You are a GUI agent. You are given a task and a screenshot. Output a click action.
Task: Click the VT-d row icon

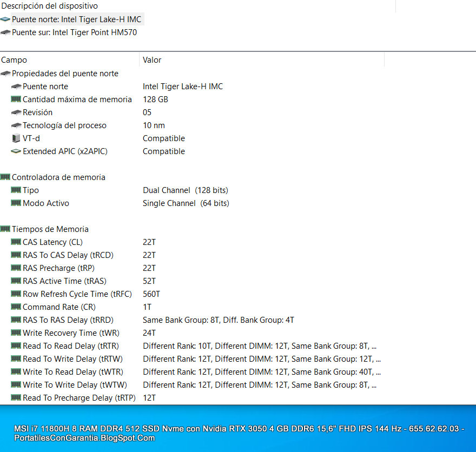16,138
